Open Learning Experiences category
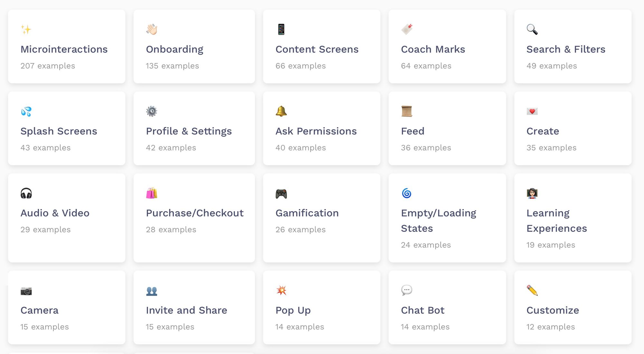 [557, 221]
